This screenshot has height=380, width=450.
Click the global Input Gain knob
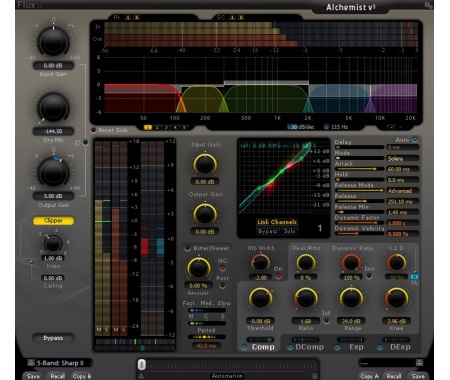coord(53,42)
